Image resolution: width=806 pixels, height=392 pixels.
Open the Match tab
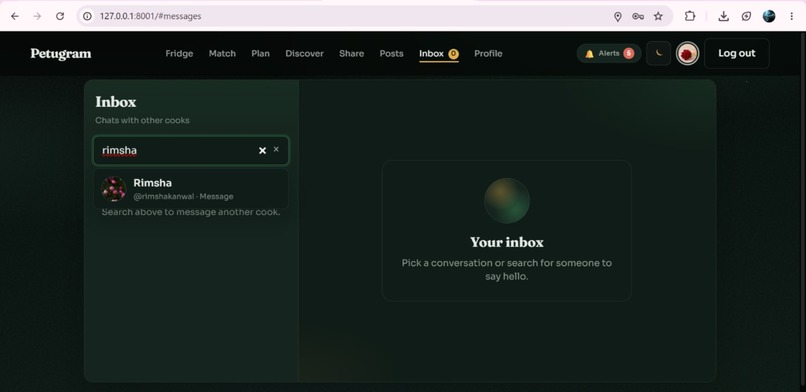[x=222, y=53]
